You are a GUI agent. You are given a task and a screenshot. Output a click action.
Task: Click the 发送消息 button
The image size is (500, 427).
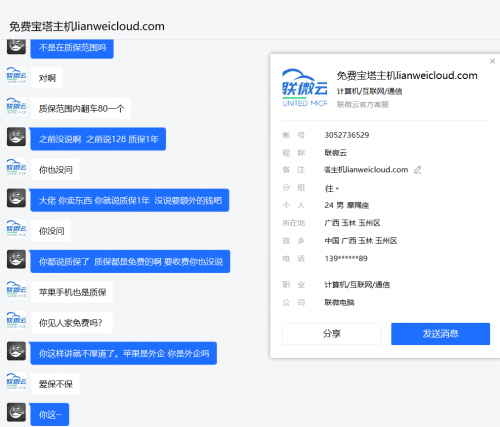coord(440,334)
